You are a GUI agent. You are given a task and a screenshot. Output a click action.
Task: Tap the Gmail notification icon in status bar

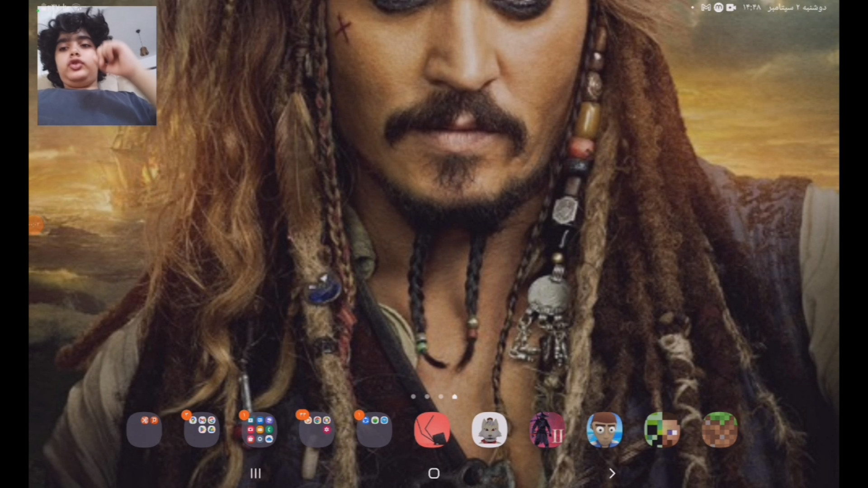point(706,8)
